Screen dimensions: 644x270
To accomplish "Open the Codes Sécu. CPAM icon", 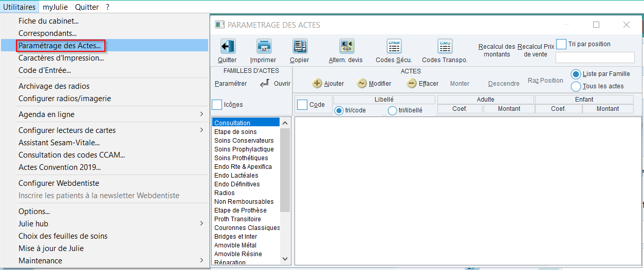I will [x=394, y=47].
